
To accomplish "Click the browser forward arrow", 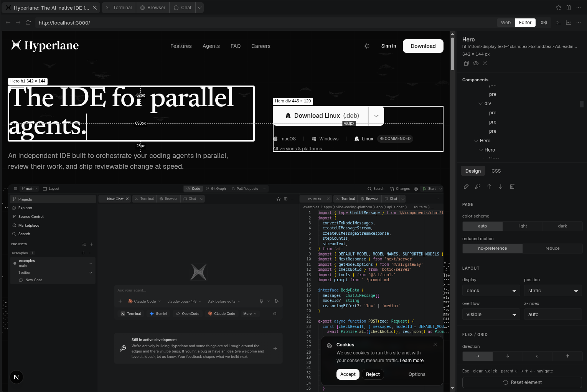I will pyautogui.click(x=18, y=23).
